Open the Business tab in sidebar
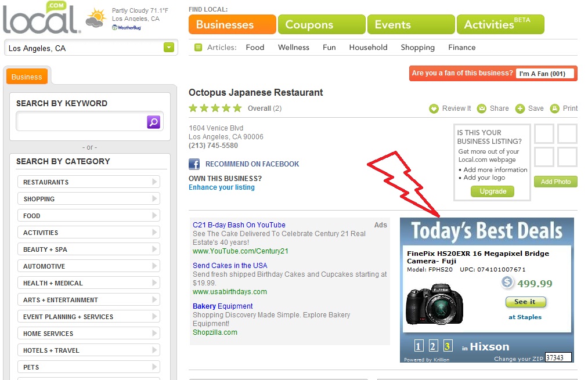This screenshot has height=380, width=588. click(27, 77)
